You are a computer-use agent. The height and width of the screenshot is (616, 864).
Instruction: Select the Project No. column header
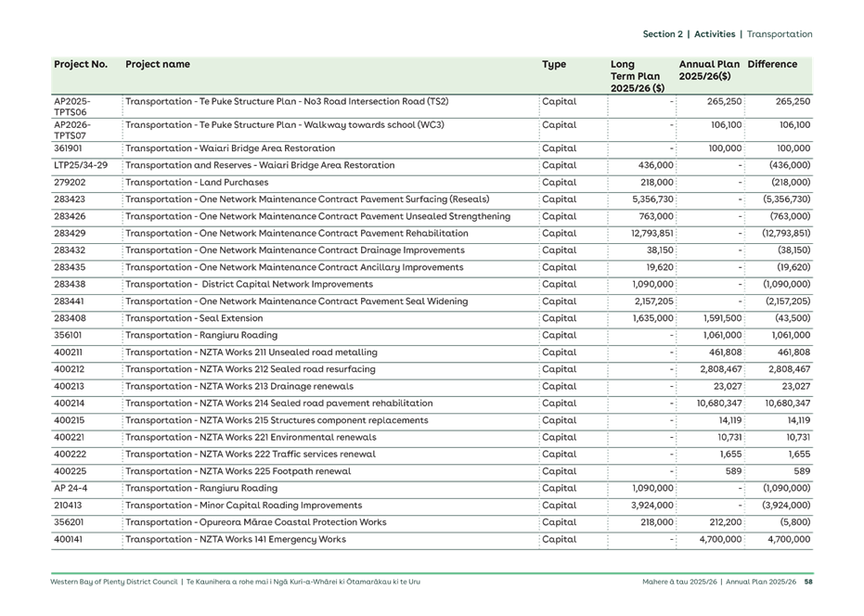click(82, 64)
